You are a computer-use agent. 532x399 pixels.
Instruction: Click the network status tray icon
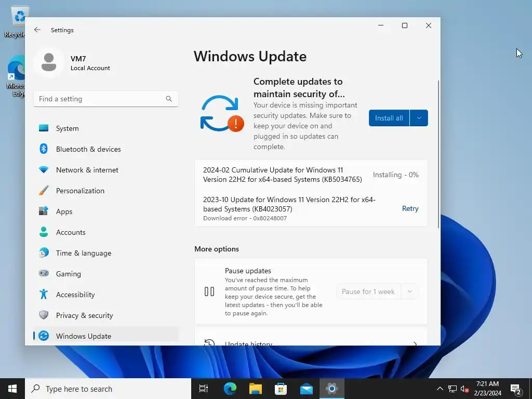453,389
